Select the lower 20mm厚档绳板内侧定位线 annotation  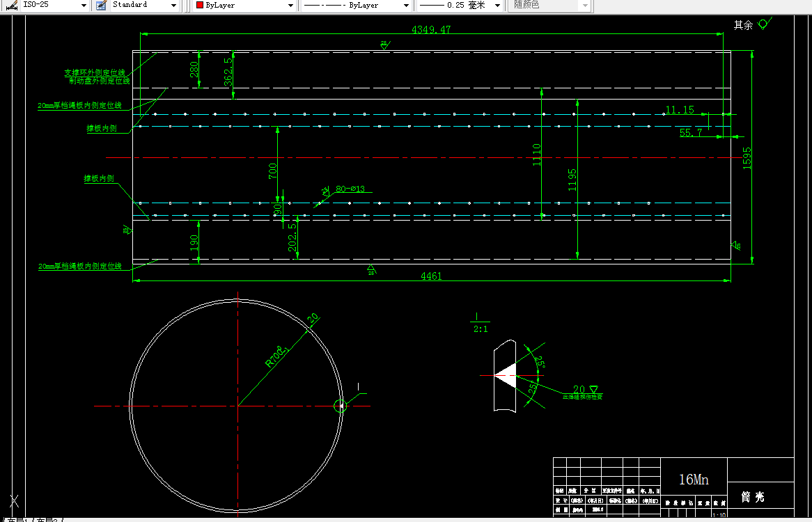pos(80,266)
